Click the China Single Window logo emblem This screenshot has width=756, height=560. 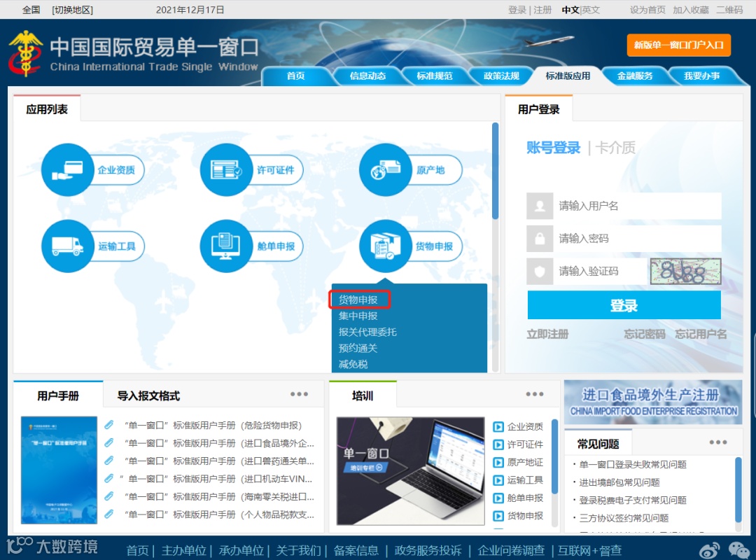point(25,53)
